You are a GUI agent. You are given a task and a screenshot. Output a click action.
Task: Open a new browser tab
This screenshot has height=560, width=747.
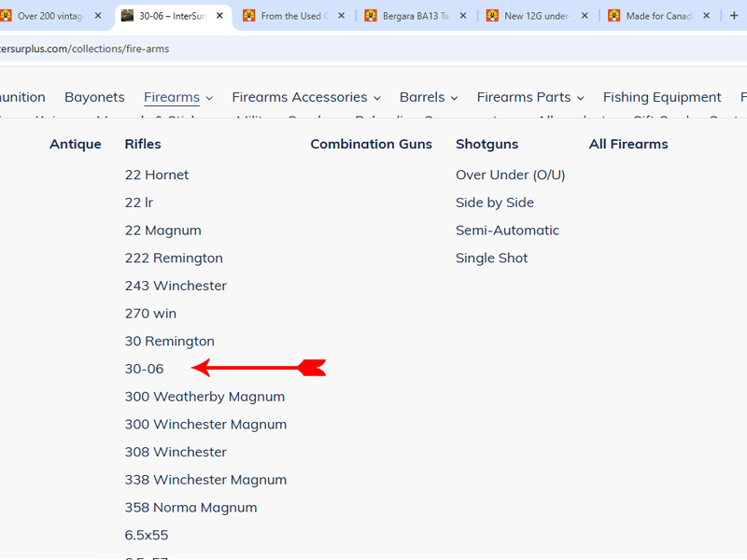[734, 16]
